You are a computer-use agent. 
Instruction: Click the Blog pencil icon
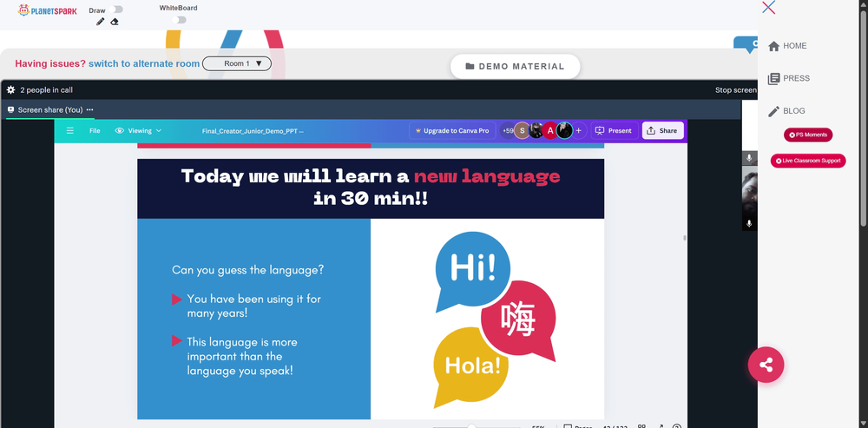(x=774, y=111)
